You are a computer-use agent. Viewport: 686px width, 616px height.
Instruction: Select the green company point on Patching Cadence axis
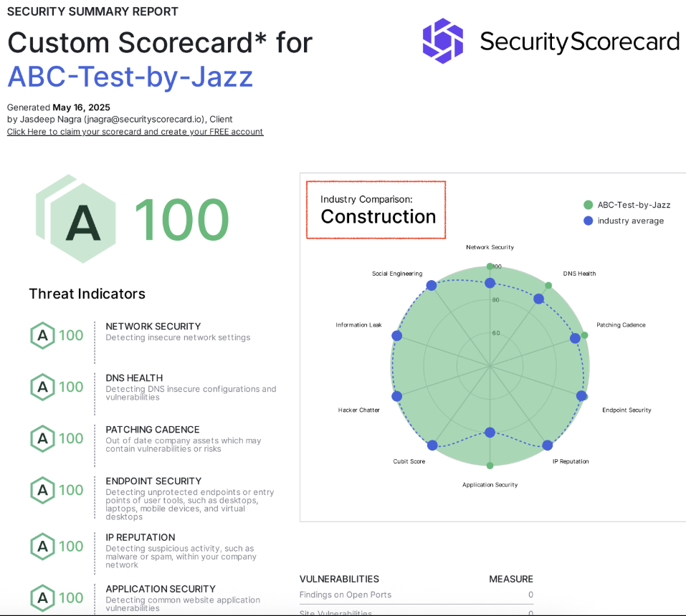[x=584, y=335]
